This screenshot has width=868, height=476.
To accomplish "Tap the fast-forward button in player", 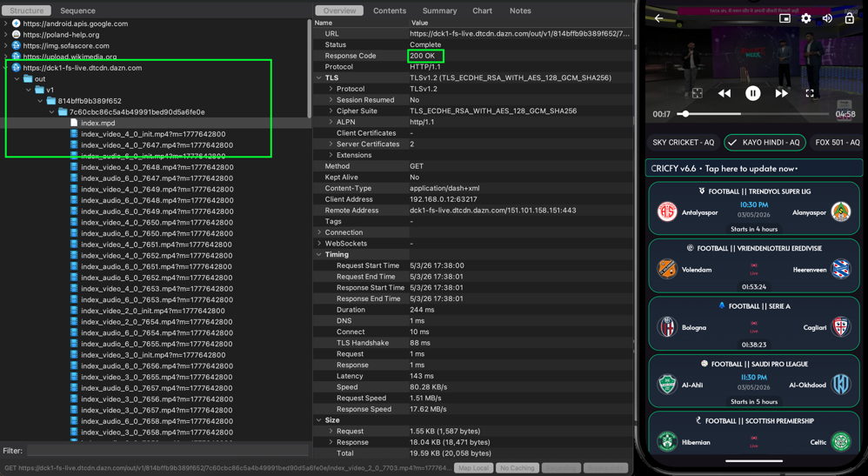I will click(781, 94).
